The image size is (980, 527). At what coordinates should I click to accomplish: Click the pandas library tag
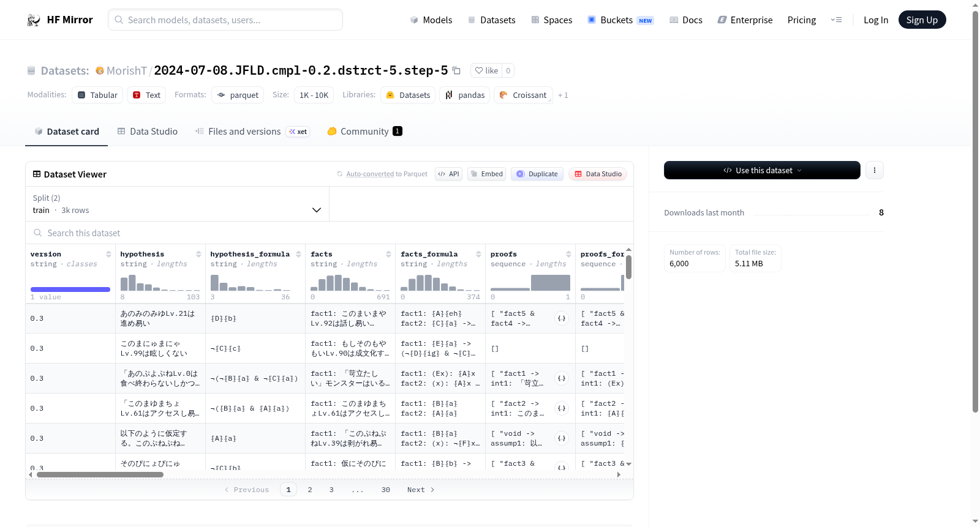click(465, 95)
